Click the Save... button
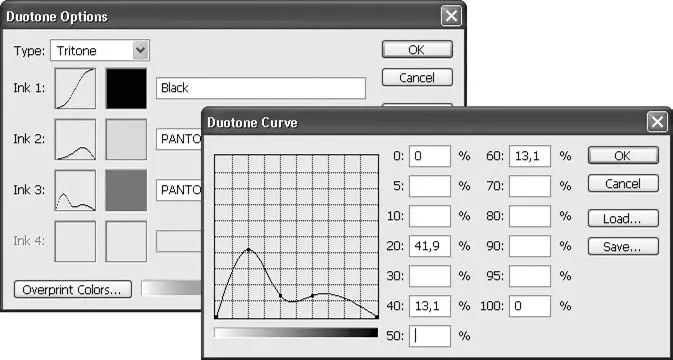Viewport: 673px width, 360px height. pos(623,246)
